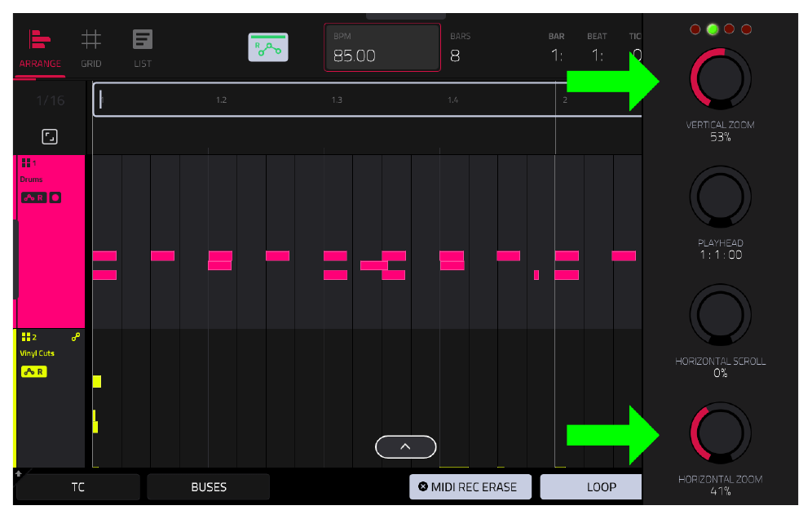Click the link icon on Vinyl Cuts track
812x519 pixels.
[76, 337]
